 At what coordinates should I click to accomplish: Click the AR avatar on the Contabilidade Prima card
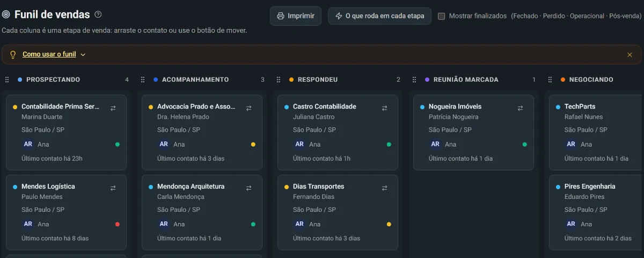click(x=28, y=144)
